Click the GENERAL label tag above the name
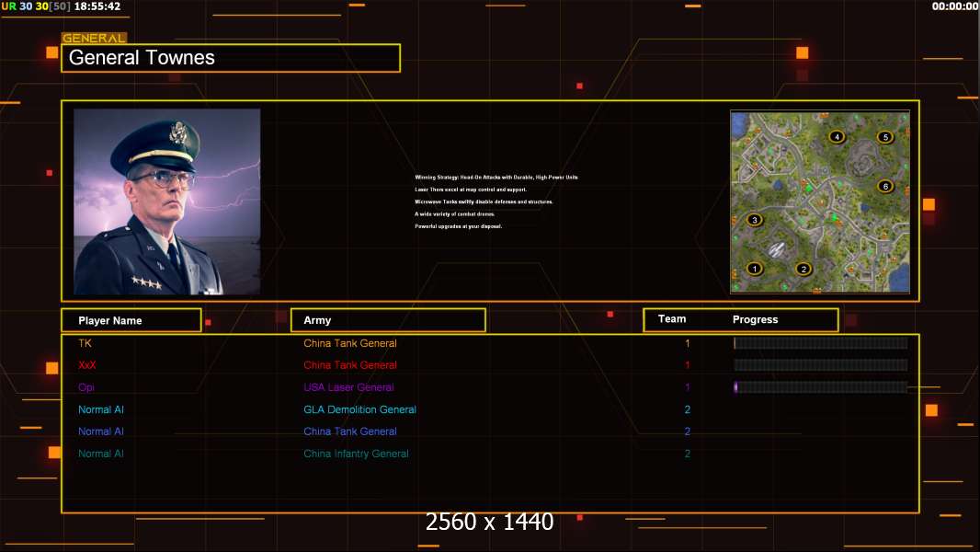 [94, 38]
